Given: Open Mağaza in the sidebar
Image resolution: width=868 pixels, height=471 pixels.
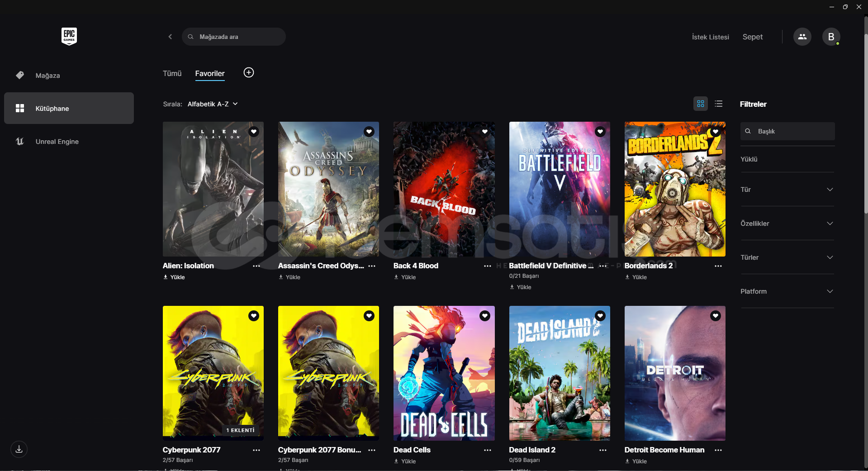Looking at the screenshot, I should [69, 76].
